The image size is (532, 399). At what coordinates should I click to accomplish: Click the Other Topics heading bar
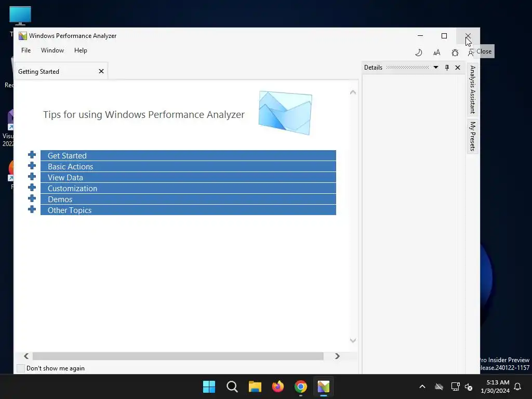[x=188, y=210]
